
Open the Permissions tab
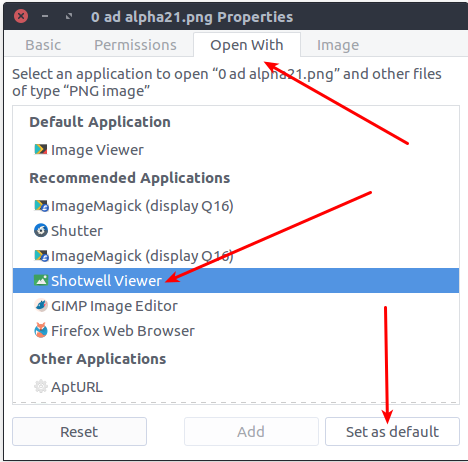(x=135, y=45)
